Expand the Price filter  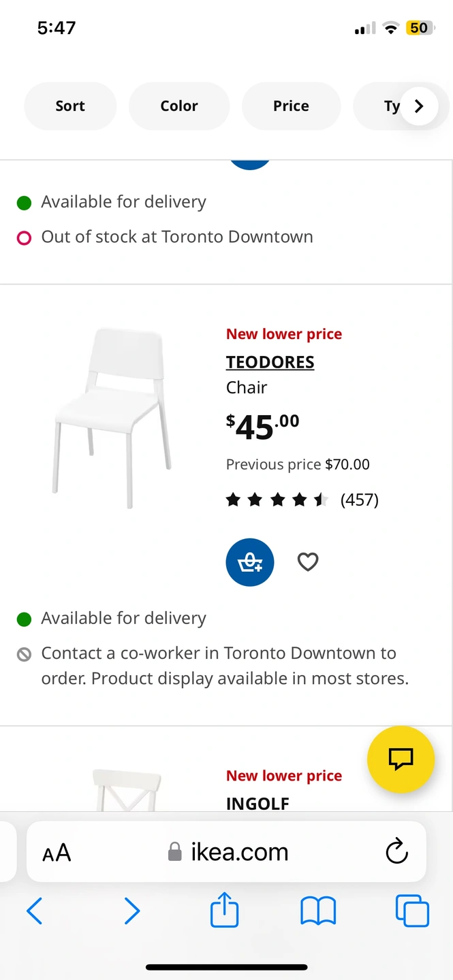tap(291, 106)
